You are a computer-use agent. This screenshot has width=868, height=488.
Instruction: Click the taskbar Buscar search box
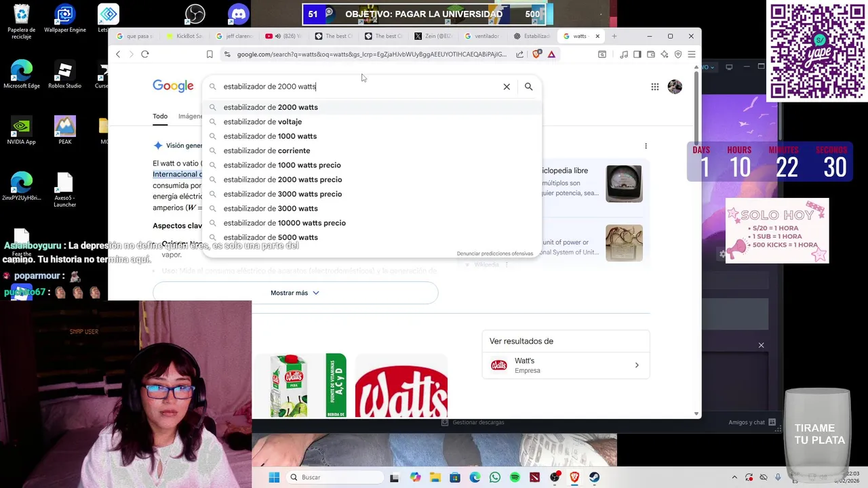[x=334, y=477]
